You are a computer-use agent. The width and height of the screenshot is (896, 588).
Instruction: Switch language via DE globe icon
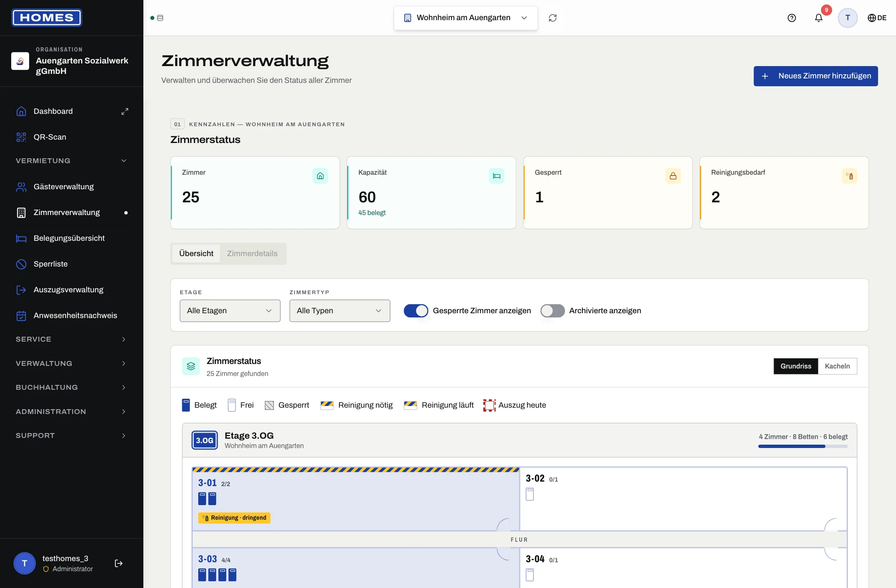(x=877, y=18)
